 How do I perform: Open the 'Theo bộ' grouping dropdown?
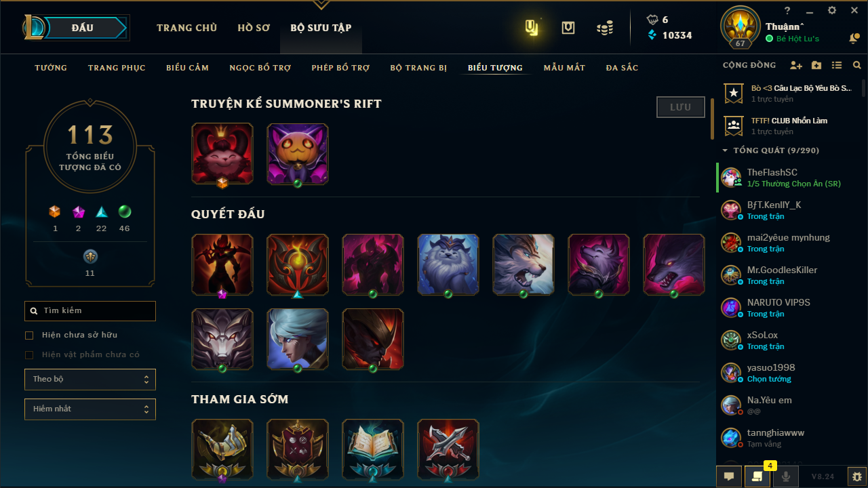[x=90, y=380]
